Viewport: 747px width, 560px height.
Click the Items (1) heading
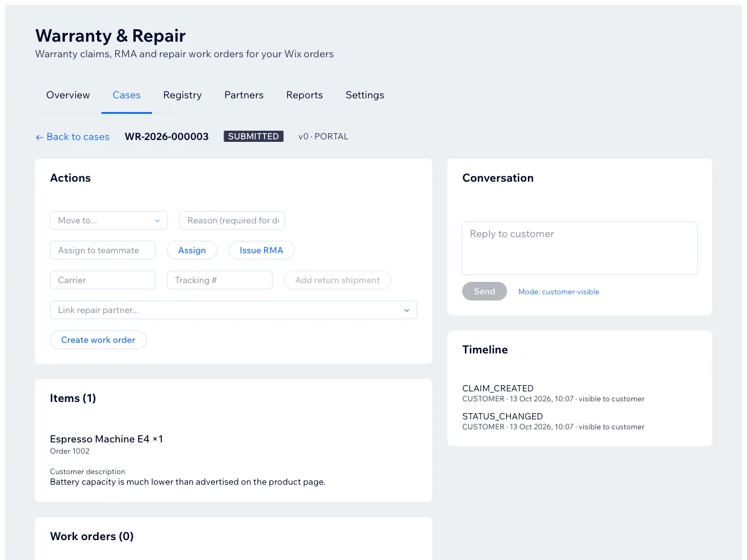[73, 398]
